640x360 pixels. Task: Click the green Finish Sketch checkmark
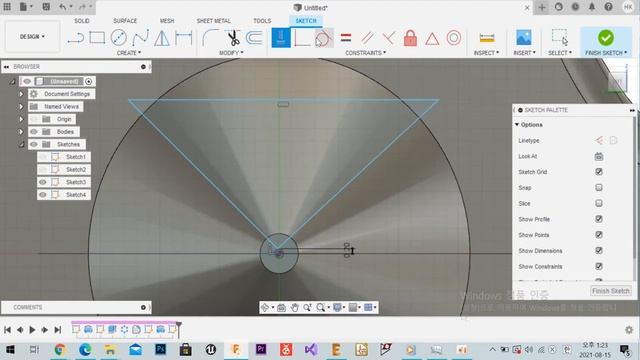click(x=606, y=38)
